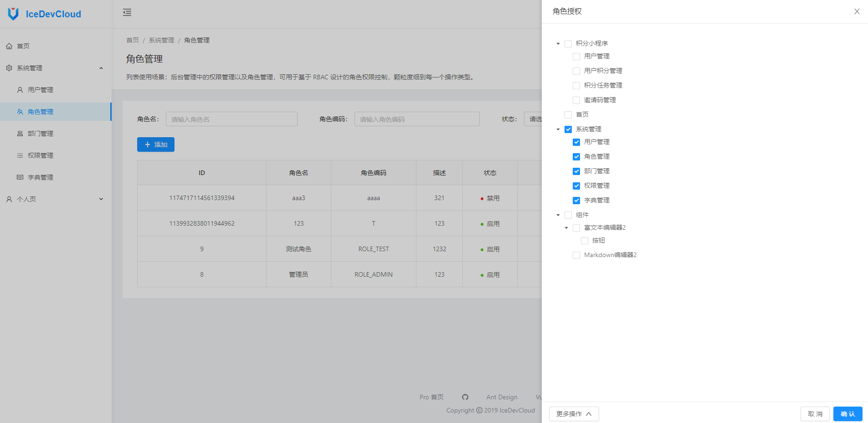Uncheck the 系统管理 checkbox in the tree
The image size is (868, 423).
pyautogui.click(x=568, y=129)
